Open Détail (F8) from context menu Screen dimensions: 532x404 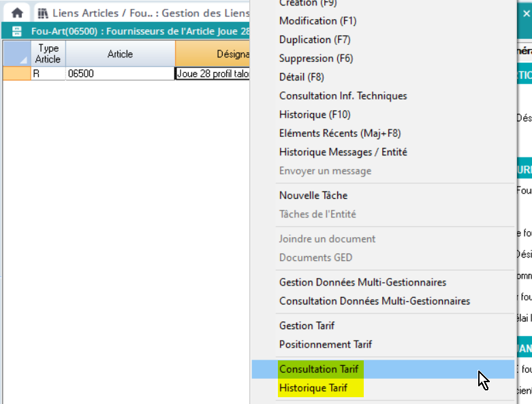coord(302,77)
